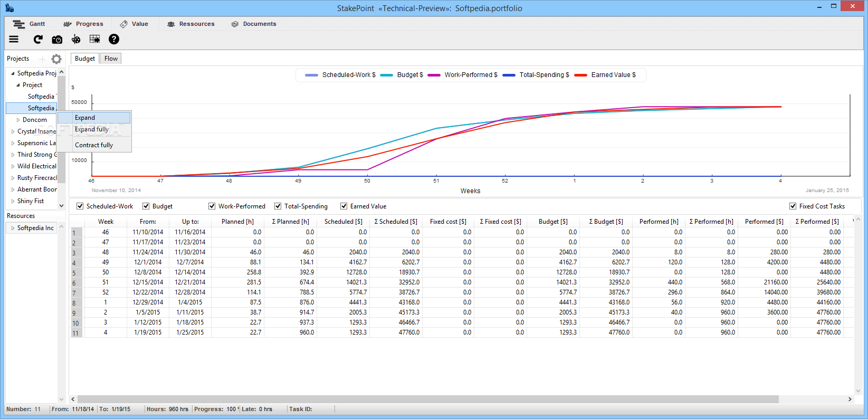Click scroll-right arrow of data table
The image size is (868, 419).
click(850, 399)
